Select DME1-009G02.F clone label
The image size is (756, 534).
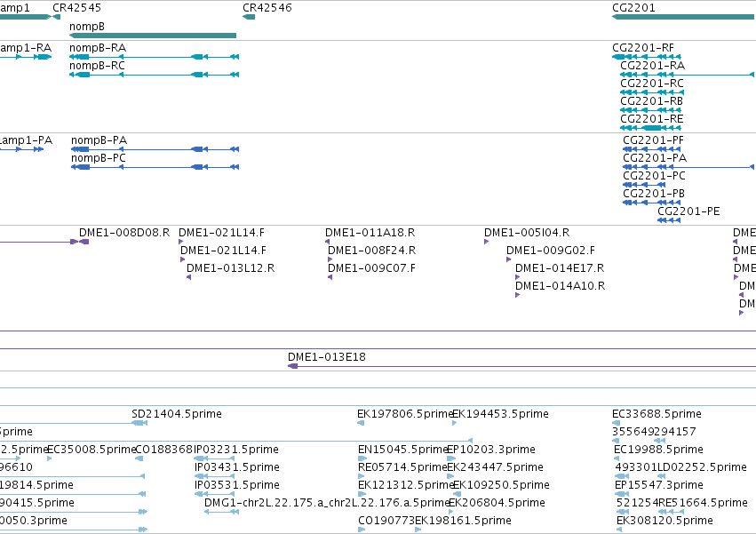(x=551, y=251)
